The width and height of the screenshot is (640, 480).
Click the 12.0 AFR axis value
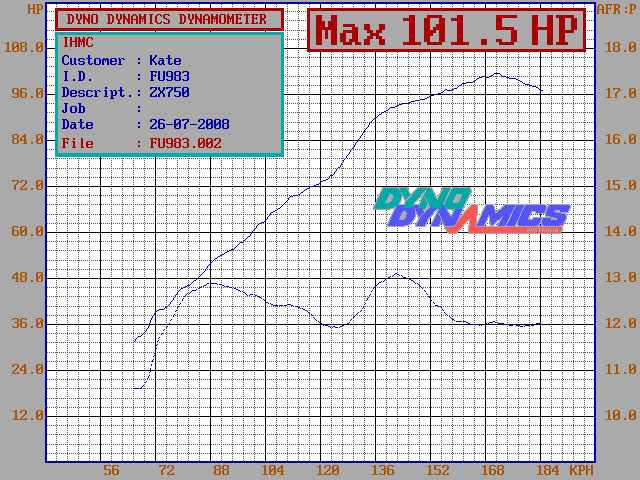click(620, 324)
